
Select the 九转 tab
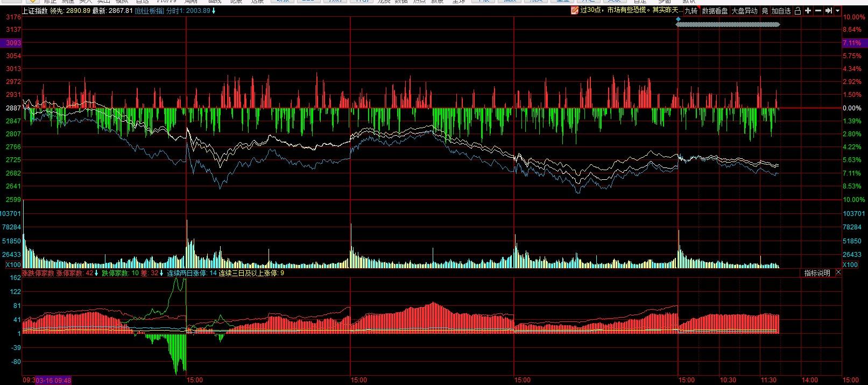click(691, 11)
